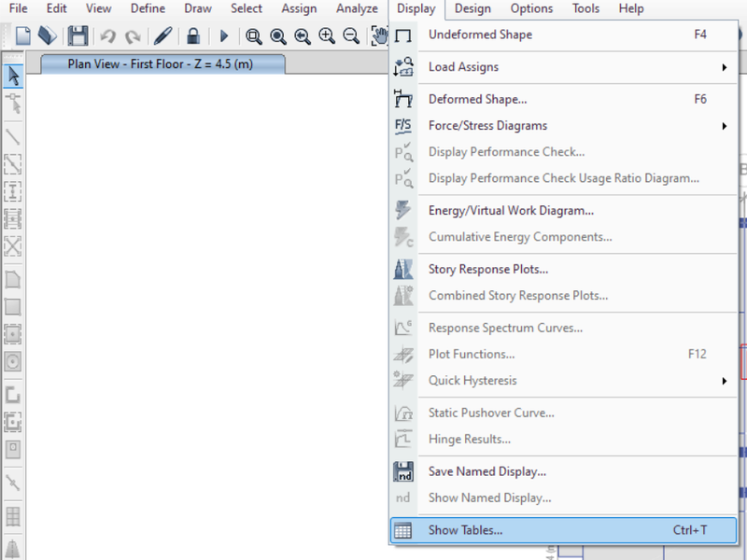Image resolution: width=747 pixels, height=560 pixels.
Task: Open the Edit menu
Action: click(56, 8)
